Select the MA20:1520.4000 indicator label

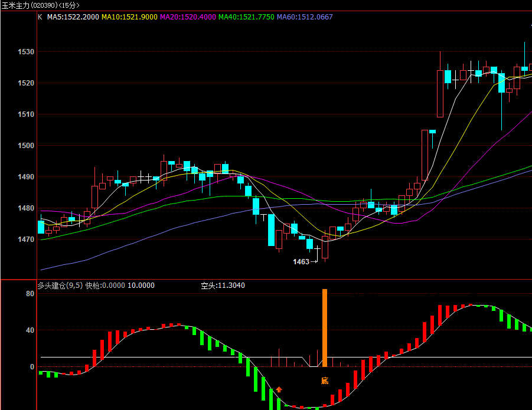[x=188, y=17]
